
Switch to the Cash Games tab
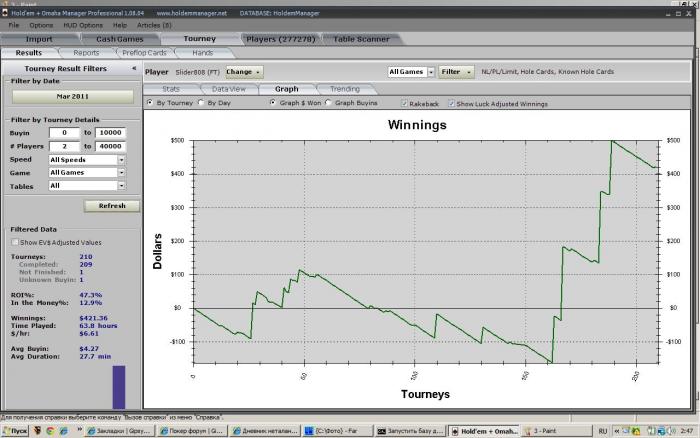tap(120, 39)
